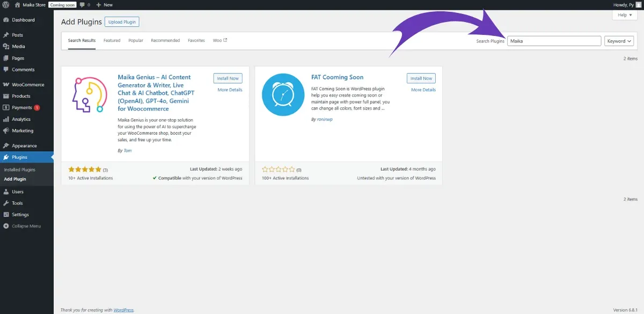Screen dimensions: 644x314
Task: Click the Appearance paintbrush icon
Action: coord(6,145)
